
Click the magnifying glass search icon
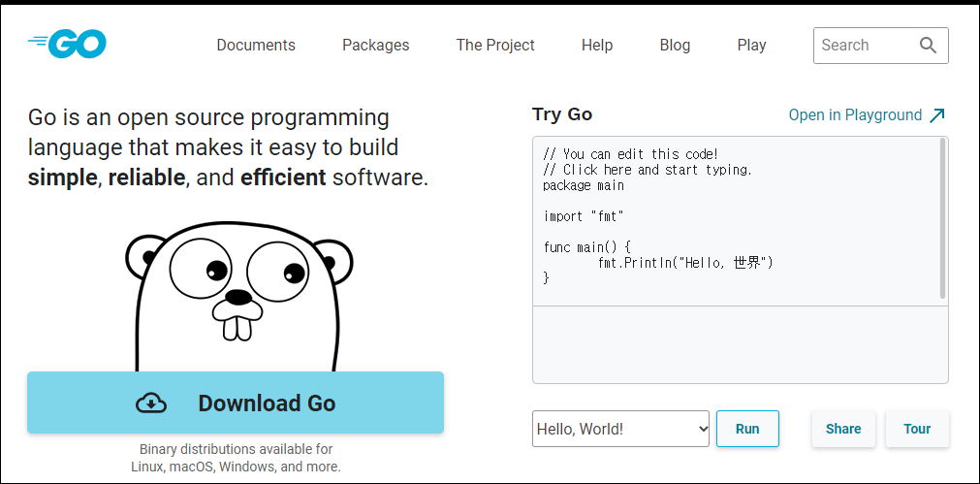coord(928,45)
